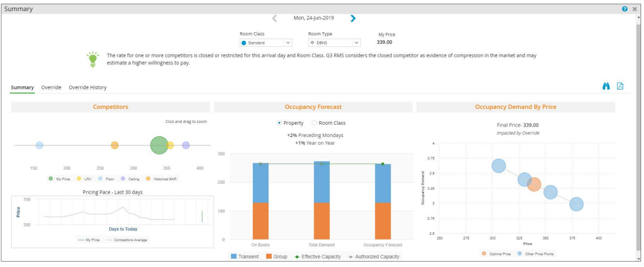Click the green light bulb insight icon
The height and width of the screenshot is (267, 644).
click(x=92, y=59)
